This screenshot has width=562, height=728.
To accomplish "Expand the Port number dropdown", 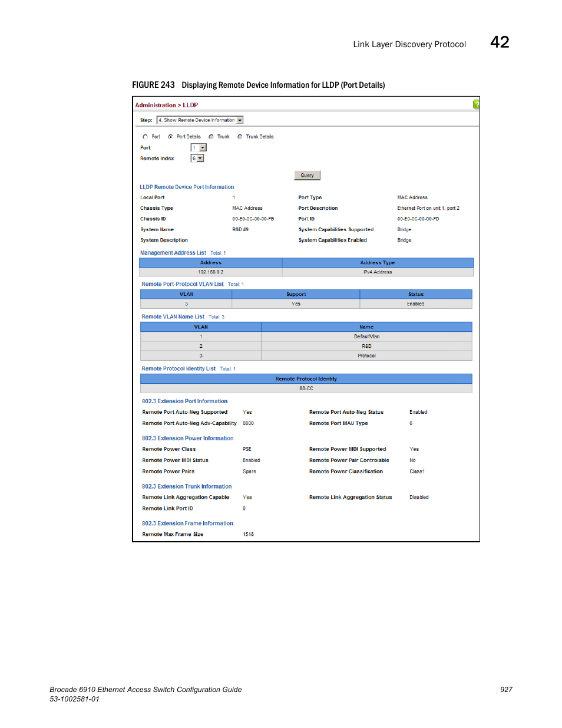I will coord(203,148).
